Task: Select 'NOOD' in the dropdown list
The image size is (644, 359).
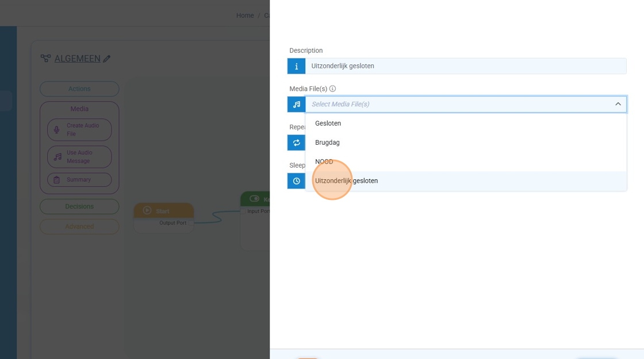Action: click(324, 161)
